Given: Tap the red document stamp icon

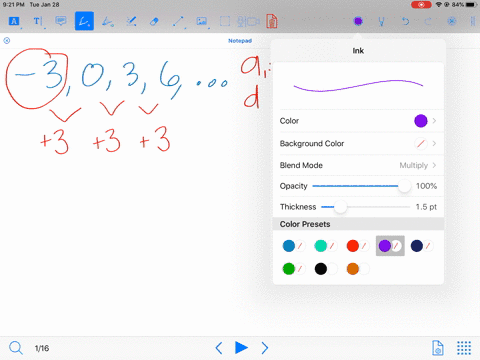Looking at the screenshot, I should (x=272, y=21).
